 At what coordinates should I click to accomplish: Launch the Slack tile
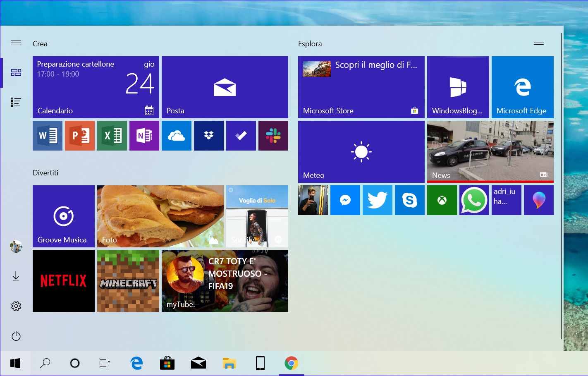[x=273, y=136]
